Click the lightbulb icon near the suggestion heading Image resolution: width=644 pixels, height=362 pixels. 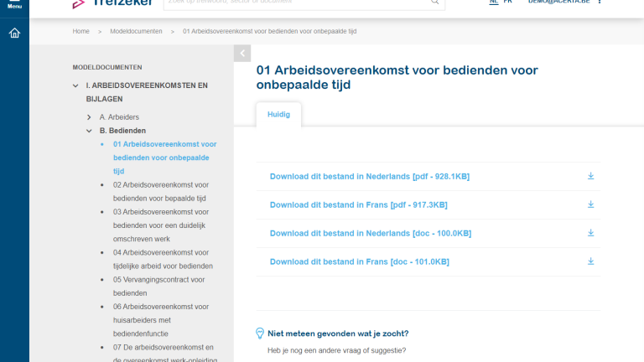pos(260,333)
